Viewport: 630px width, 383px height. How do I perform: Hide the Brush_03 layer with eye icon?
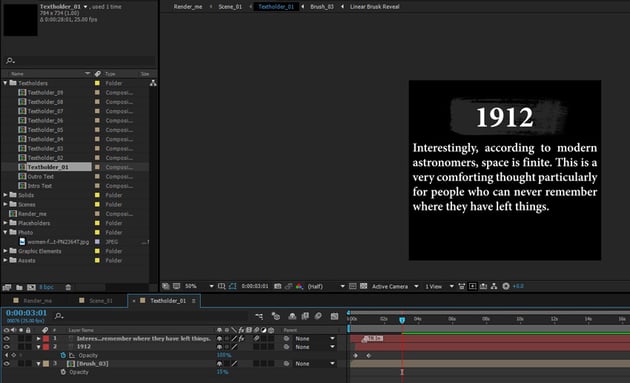pyautogui.click(x=6, y=364)
